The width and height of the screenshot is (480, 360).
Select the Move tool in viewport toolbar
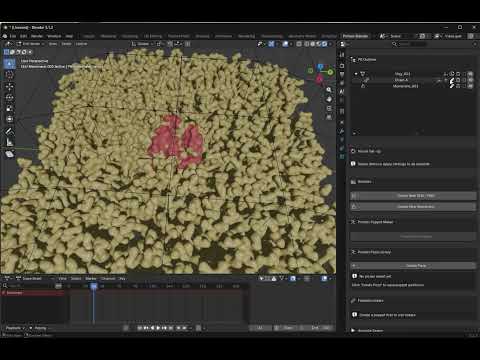pos(9,86)
